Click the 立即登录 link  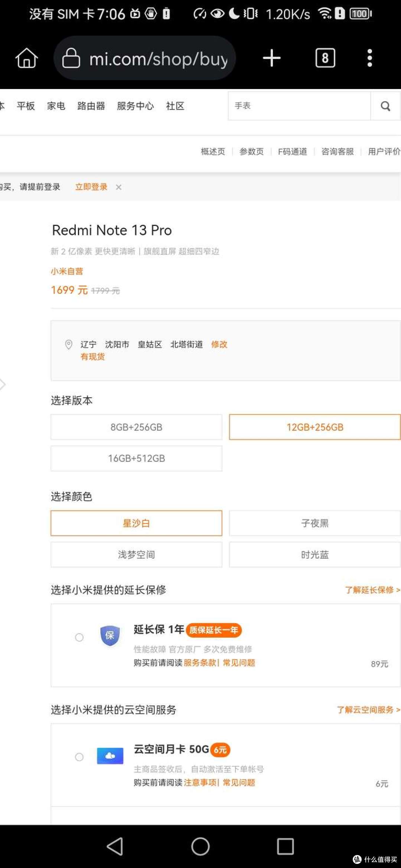(91, 187)
